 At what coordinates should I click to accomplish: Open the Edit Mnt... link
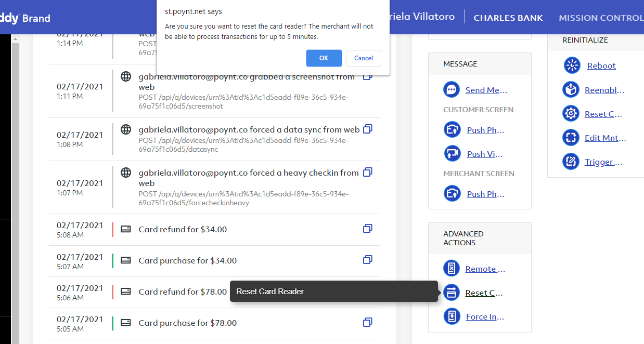(606, 138)
